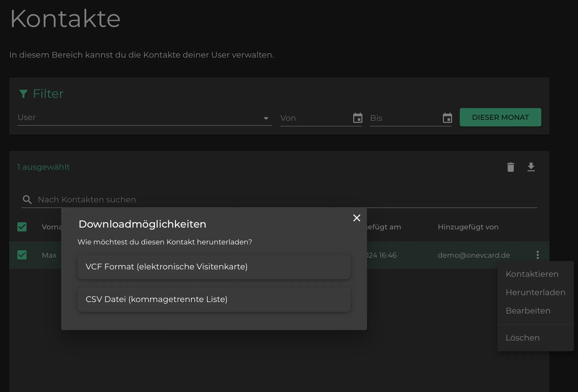The image size is (578, 392).
Task: Open the Von date calendar icon
Action: pos(358,118)
